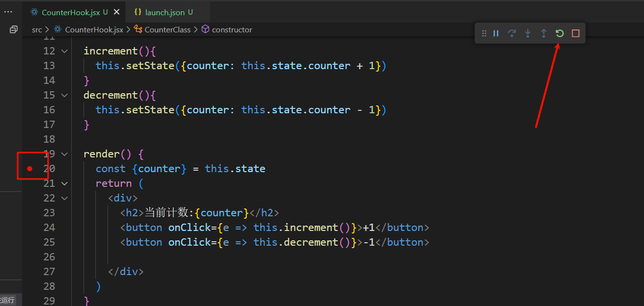This screenshot has height=306, width=644.
Task: Click the render keyword on line 19
Action: coord(102,154)
